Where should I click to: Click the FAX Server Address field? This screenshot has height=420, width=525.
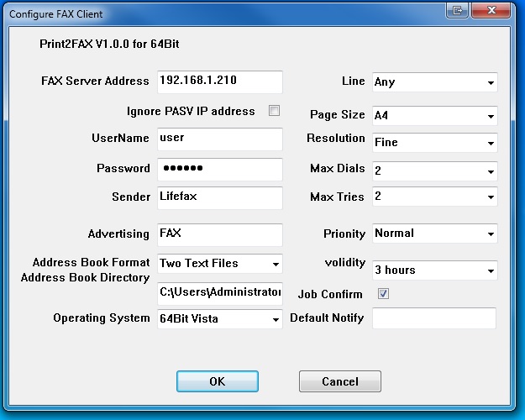(x=220, y=82)
